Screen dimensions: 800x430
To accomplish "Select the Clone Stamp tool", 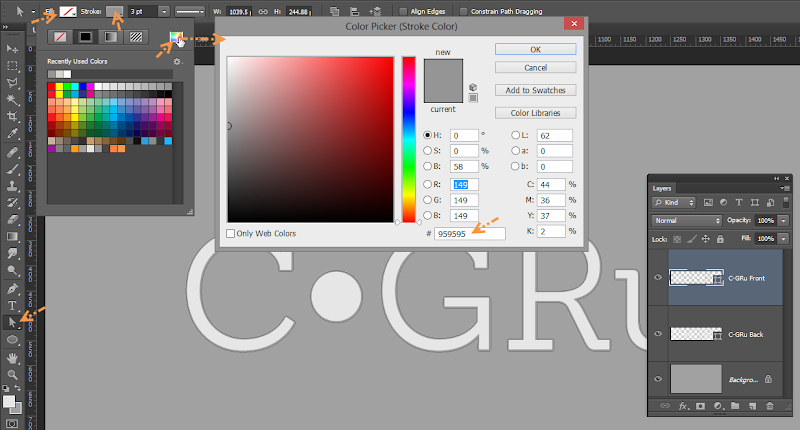I will coord(12,186).
